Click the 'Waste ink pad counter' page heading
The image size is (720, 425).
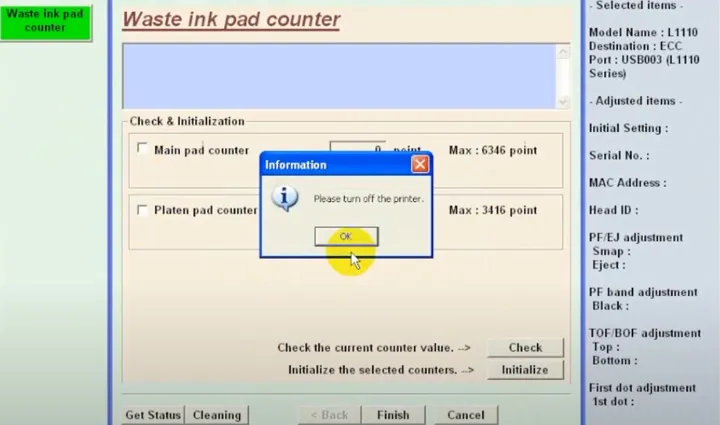tap(231, 19)
